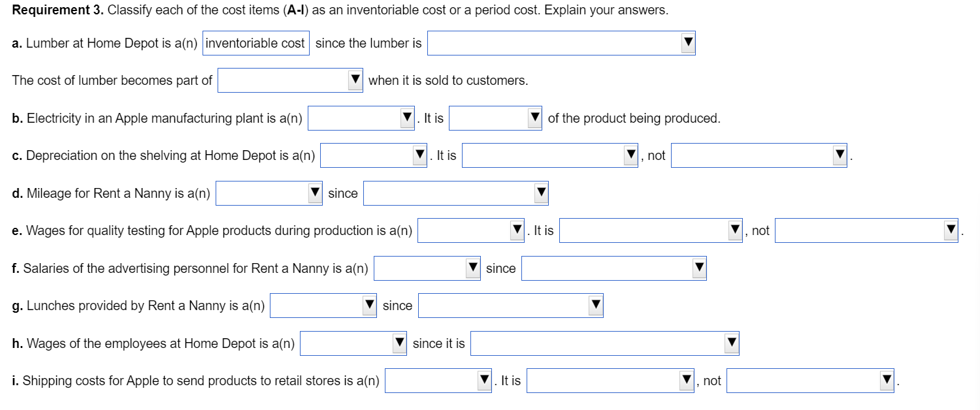Open the 'cost of lumber becomes part of' dropdown

click(x=355, y=80)
